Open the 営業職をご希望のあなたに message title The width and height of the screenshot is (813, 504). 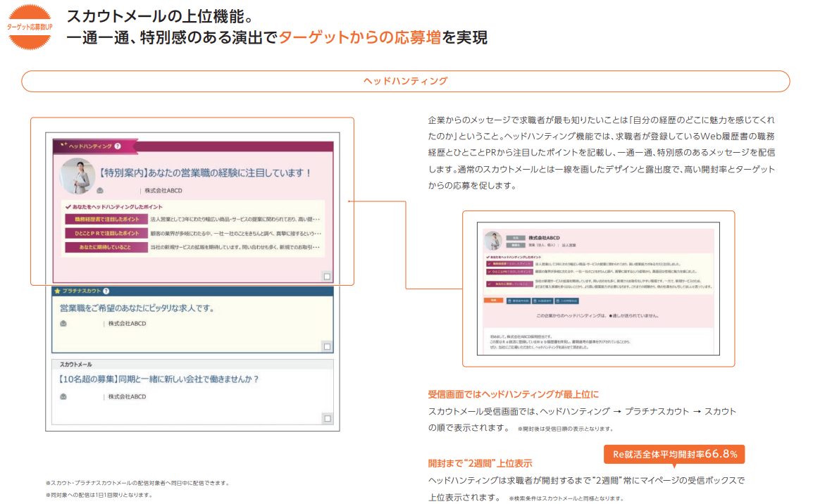pyautogui.click(x=137, y=308)
